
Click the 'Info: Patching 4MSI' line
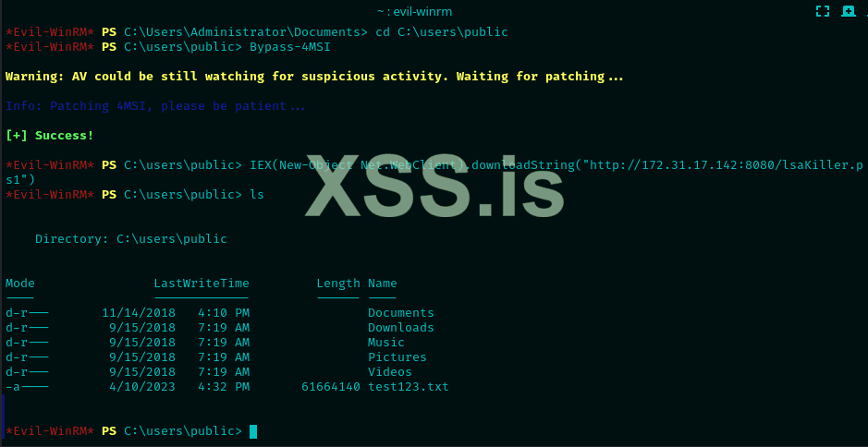click(x=155, y=105)
